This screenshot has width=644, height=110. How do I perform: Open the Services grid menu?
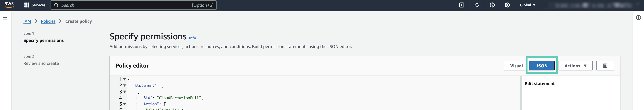[35, 5]
